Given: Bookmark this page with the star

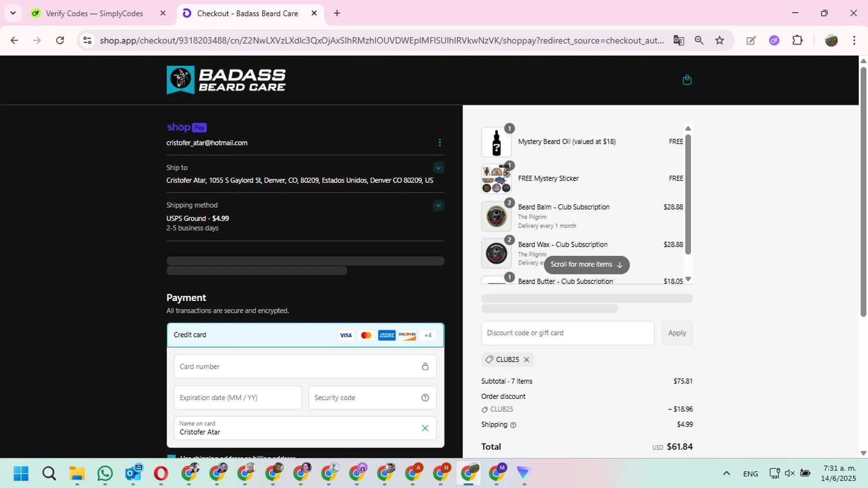Looking at the screenshot, I should point(720,41).
